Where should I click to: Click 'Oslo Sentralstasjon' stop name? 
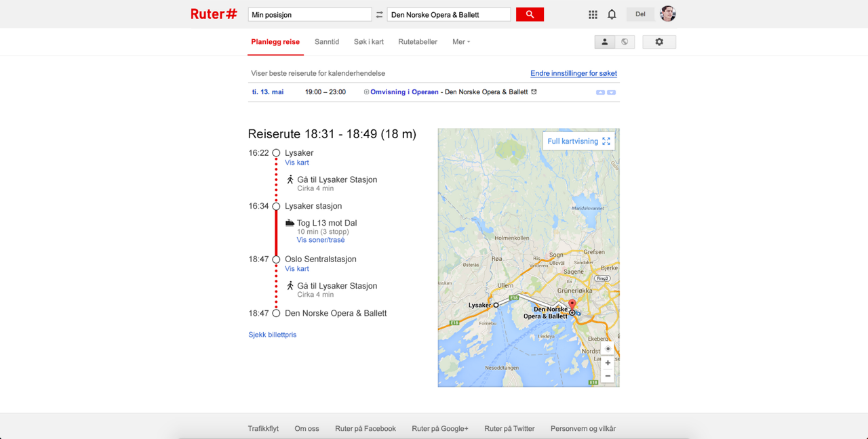pyautogui.click(x=321, y=259)
